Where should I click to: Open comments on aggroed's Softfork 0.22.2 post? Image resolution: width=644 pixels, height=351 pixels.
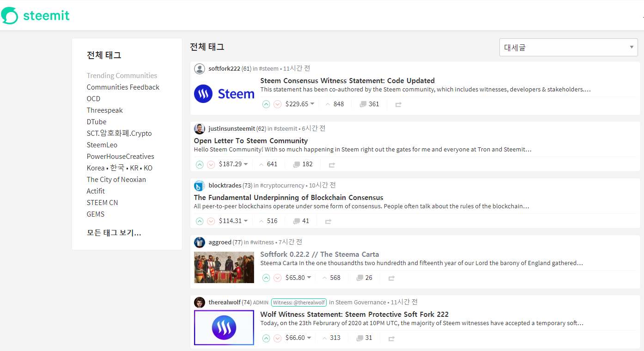[x=361, y=277]
